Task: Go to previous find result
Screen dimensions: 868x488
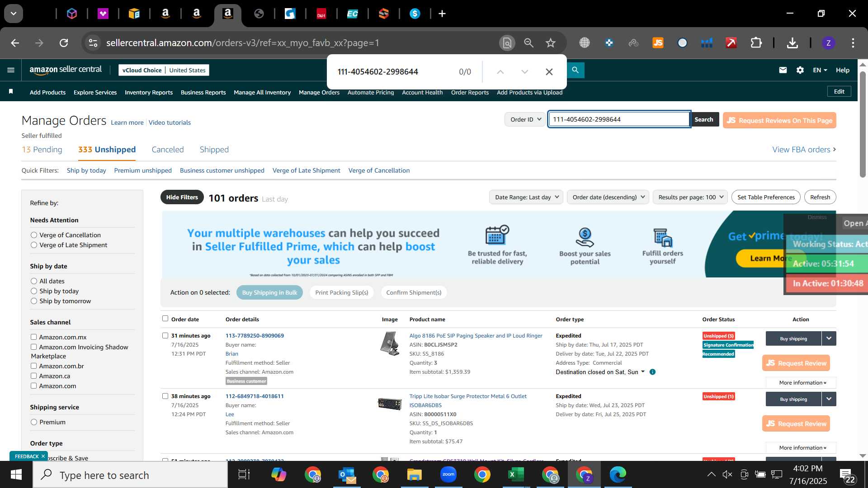Action: tap(500, 72)
